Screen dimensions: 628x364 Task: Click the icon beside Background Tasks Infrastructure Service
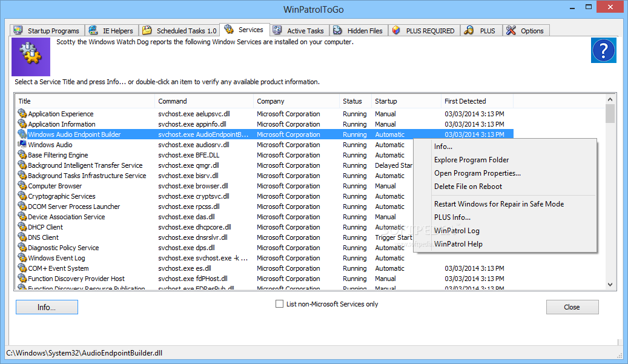click(x=22, y=176)
